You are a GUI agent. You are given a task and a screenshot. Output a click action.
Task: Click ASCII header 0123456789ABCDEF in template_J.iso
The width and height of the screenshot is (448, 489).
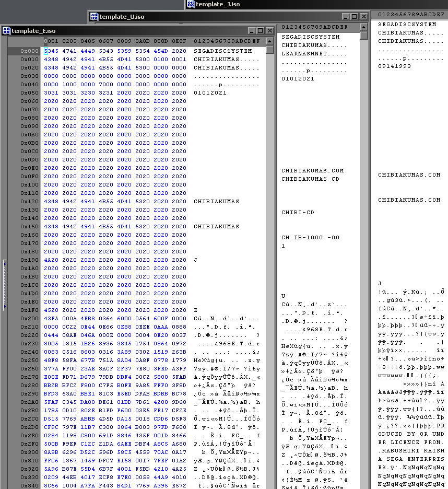(411, 14)
